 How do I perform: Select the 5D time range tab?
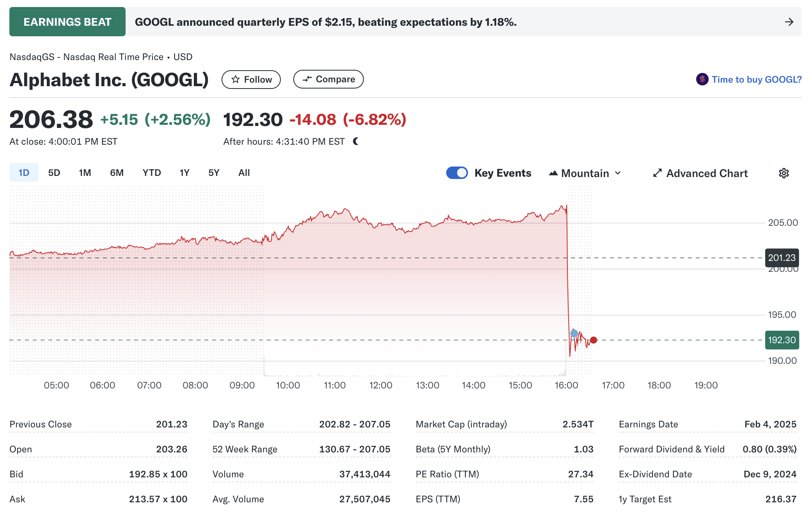(x=54, y=173)
